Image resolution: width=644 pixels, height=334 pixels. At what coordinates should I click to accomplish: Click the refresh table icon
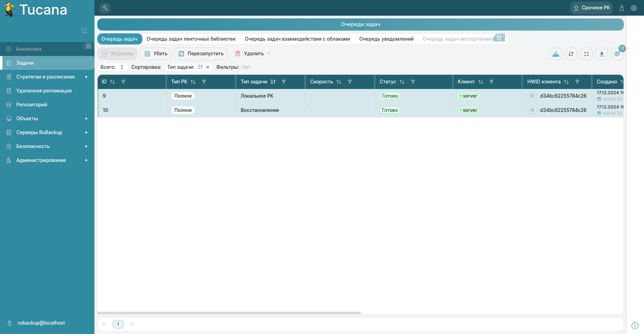click(571, 54)
